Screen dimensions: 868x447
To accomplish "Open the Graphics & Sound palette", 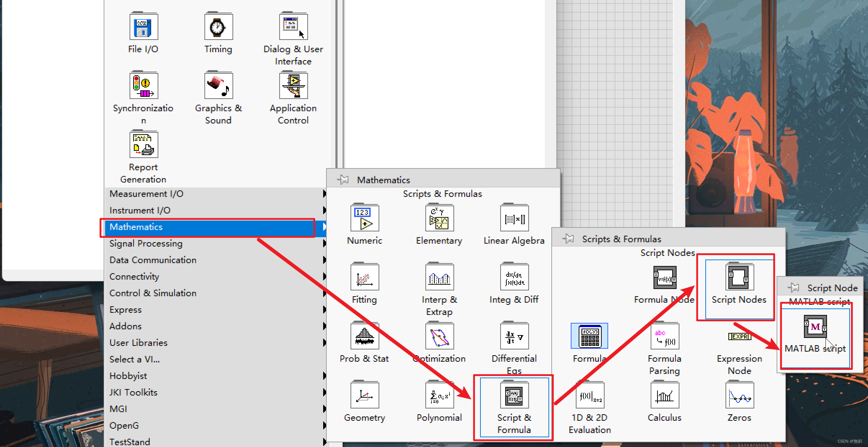I will point(218,86).
